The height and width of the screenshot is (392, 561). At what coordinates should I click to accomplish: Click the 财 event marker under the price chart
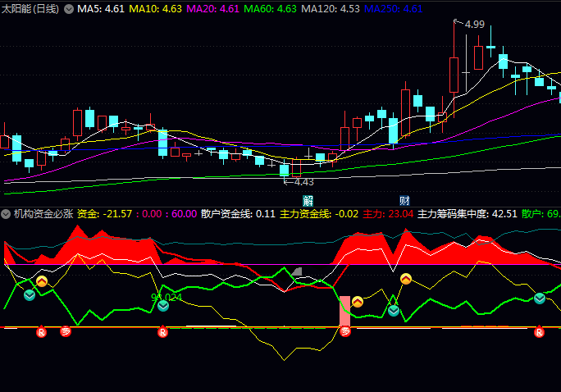(404, 201)
